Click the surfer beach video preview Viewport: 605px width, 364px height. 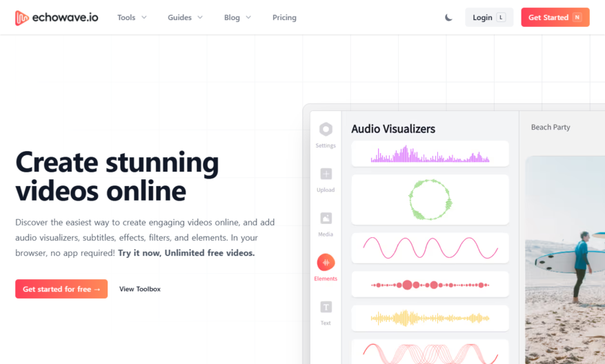[565, 260]
